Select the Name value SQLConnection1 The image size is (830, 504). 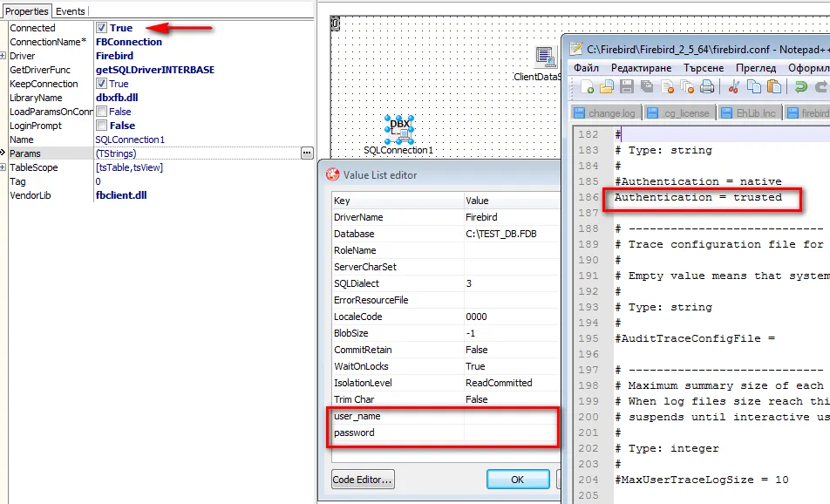point(130,140)
